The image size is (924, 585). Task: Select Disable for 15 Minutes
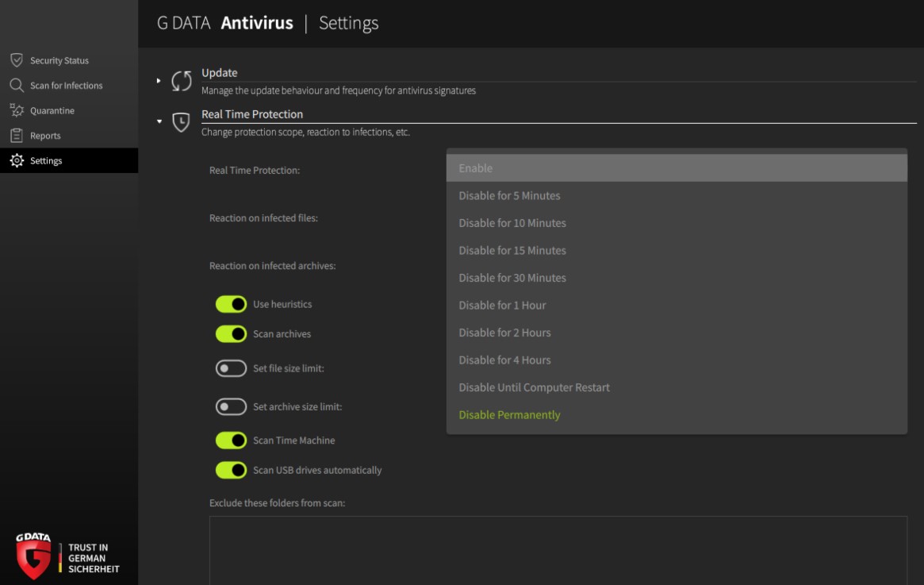(677, 251)
